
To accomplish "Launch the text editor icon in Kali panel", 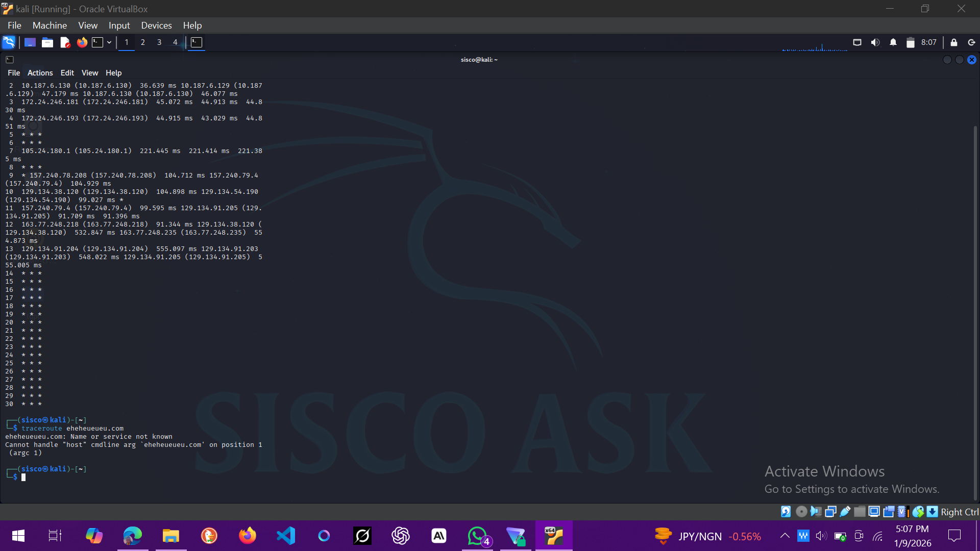I will tap(65, 42).
